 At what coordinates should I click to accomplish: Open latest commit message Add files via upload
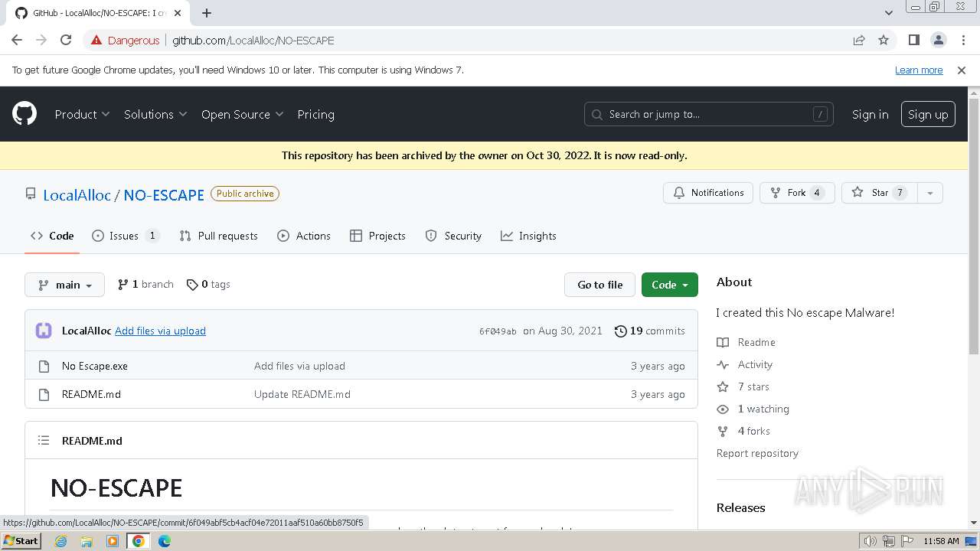point(160,331)
